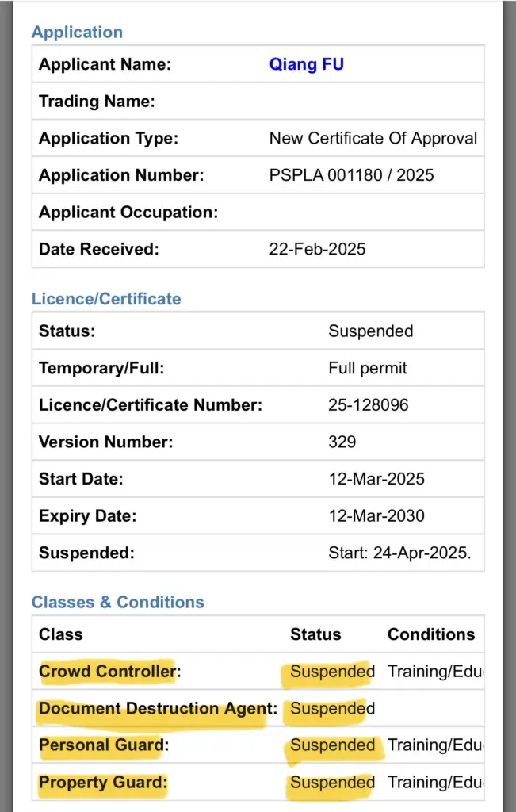Open the Qiang FU applicant name link
The image size is (516, 812).
point(307,64)
